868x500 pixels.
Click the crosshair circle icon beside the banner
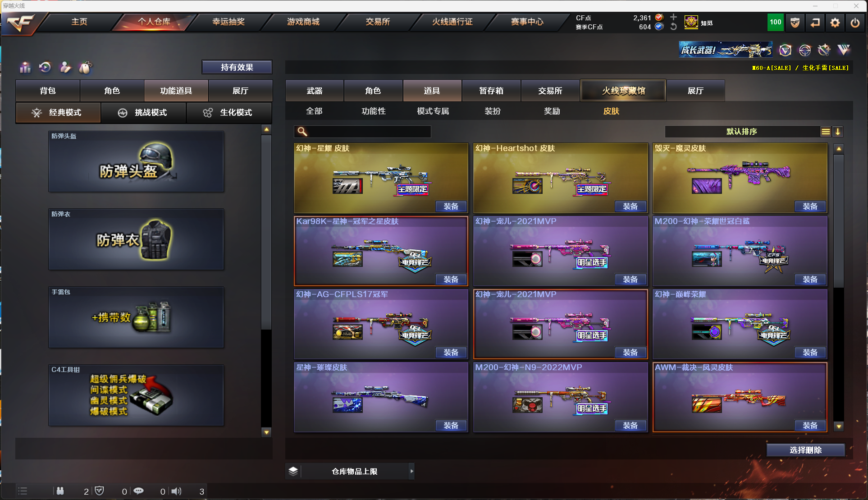pos(805,50)
